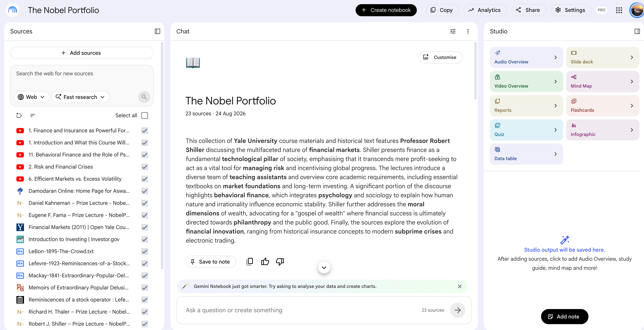Viewport: 644px width, 330px height.
Task: Uncheck LeBon-1895-The-Crowd.txt source checkbox
Action: pos(144,251)
